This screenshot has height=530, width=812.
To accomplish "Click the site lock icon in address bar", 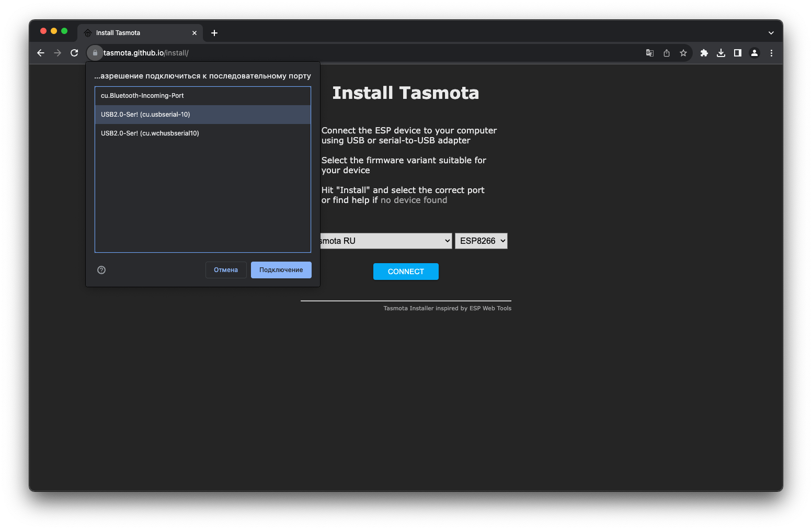I will (95, 53).
